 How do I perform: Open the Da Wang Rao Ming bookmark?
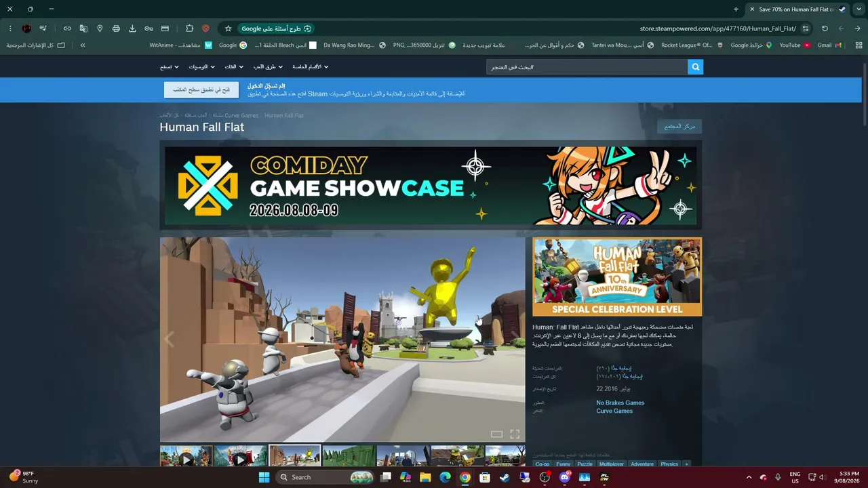(355, 45)
